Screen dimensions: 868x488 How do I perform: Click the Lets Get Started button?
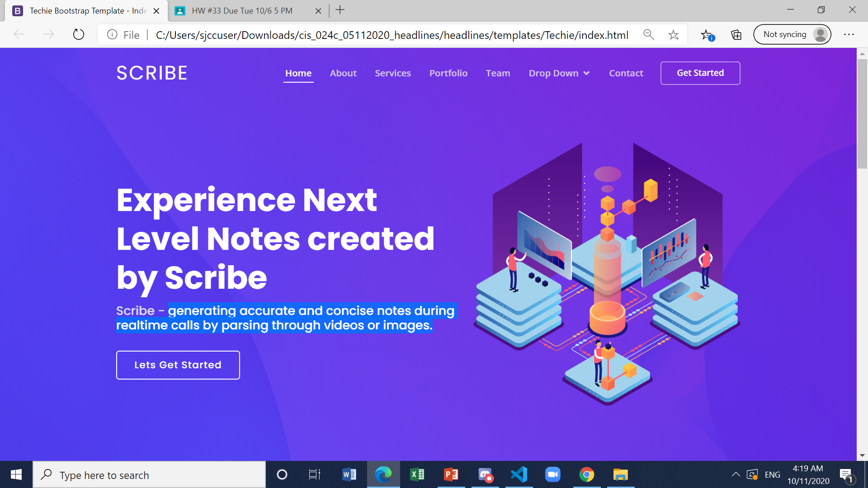pos(178,365)
